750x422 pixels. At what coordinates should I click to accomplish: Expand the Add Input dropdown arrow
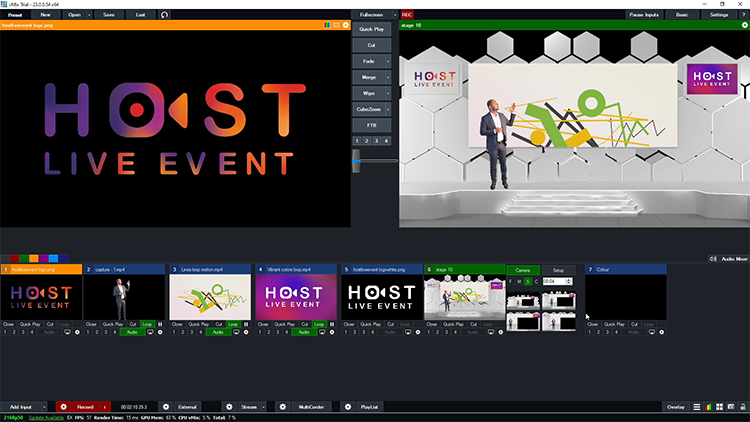coord(46,407)
